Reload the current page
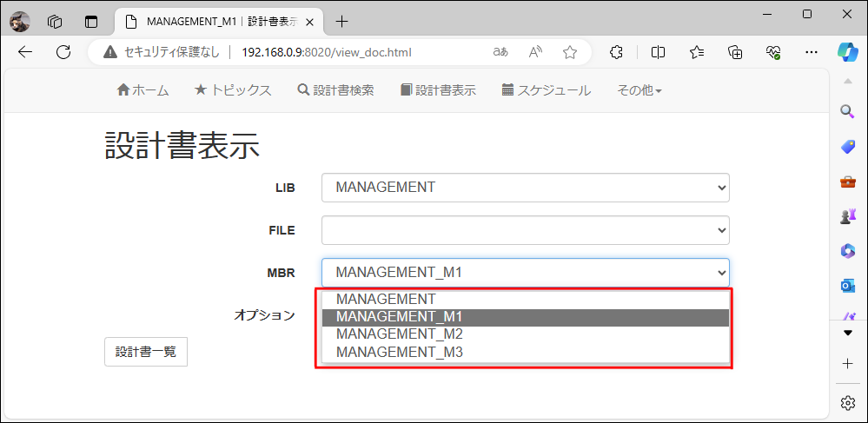The width and height of the screenshot is (868, 423). point(63,53)
